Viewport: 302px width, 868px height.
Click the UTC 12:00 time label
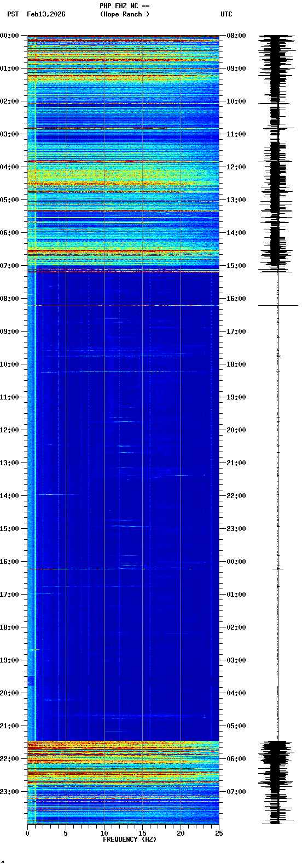coord(236,167)
